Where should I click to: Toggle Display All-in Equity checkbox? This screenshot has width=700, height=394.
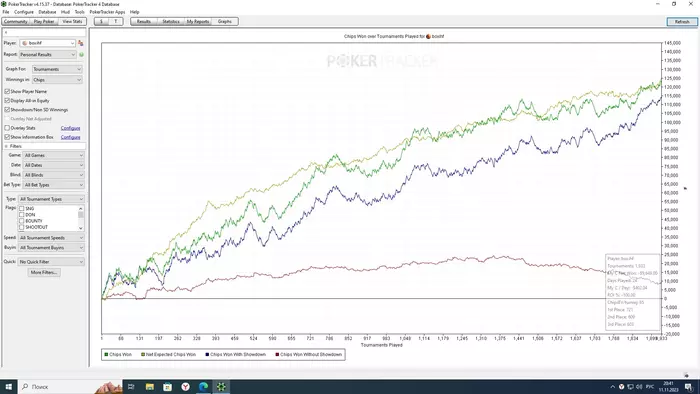pos(7,100)
